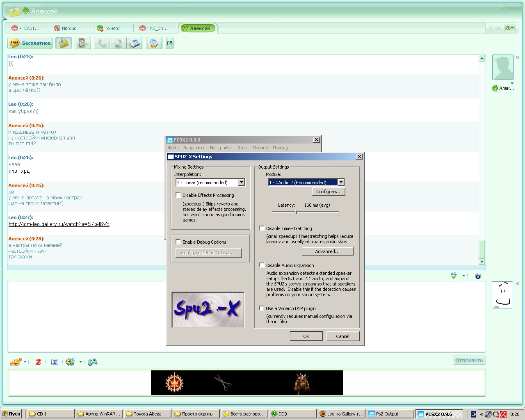Image resolution: width=525 pixels, height=420 pixels.
Task: Open Пуск start menu
Action: (11, 414)
